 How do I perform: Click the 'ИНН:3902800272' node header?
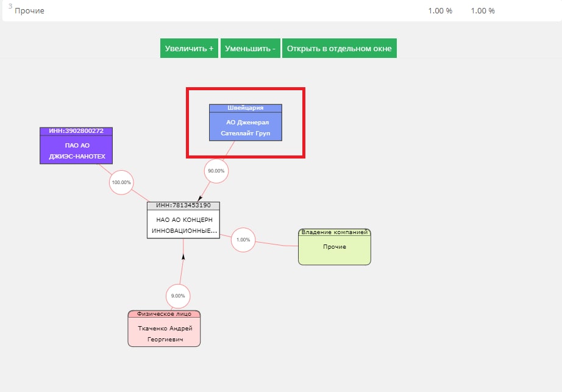coord(76,131)
